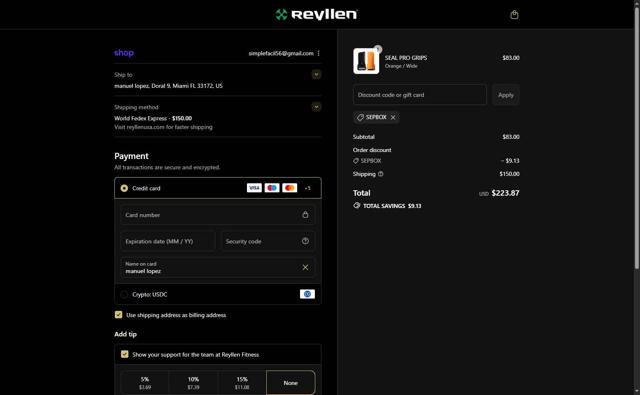Screen dimensions: 640x395
Task: Choose the 15% tip option
Action: coord(242,383)
